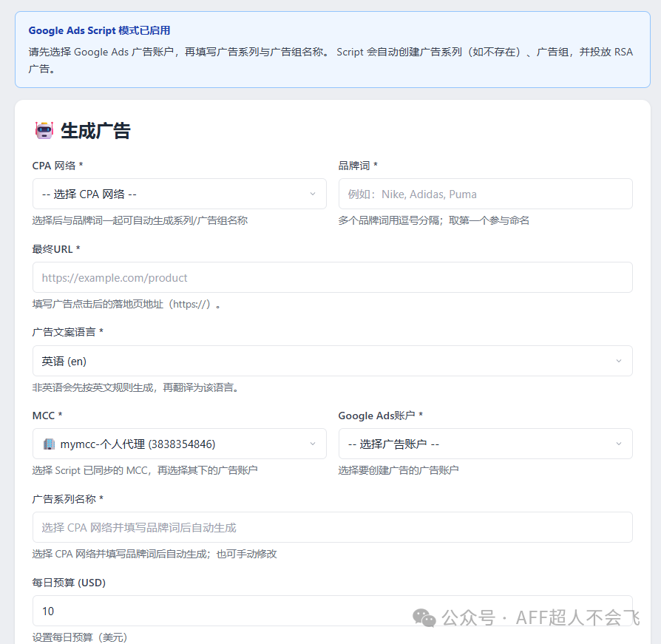Click the hint 设置每日预算（美元）
Image resolution: width=661 pixels, height=644 pixels.
point(80,637)
